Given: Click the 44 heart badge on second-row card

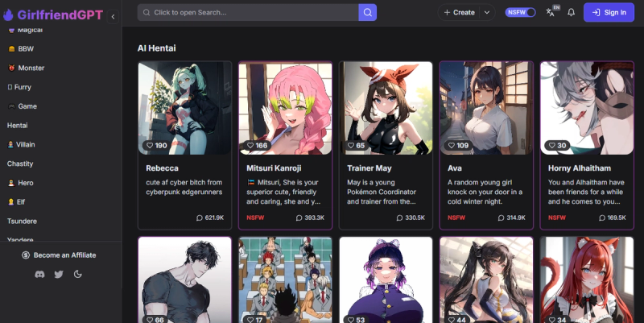Looking at the screenshot, I should tap(456, 319).
